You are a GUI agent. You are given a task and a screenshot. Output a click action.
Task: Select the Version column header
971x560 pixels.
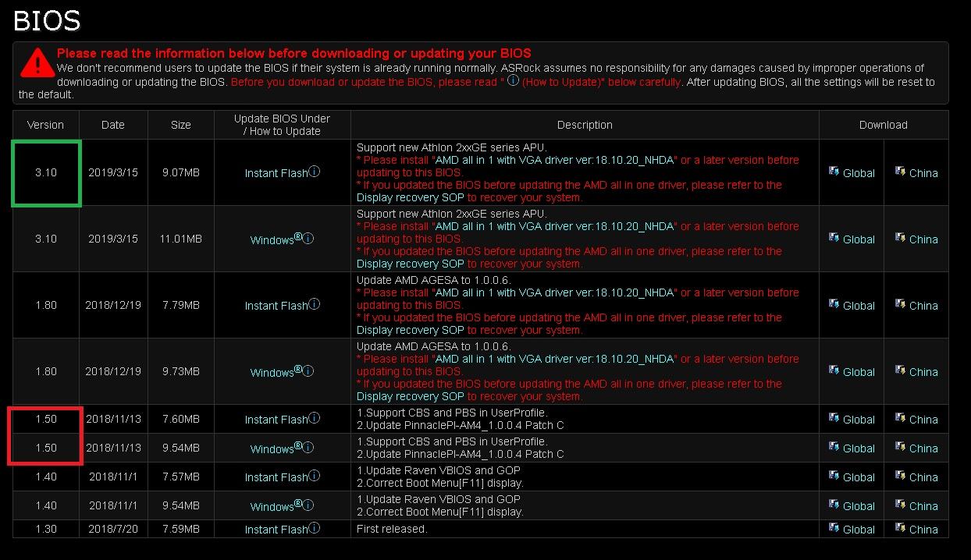(x=46, y=125)
